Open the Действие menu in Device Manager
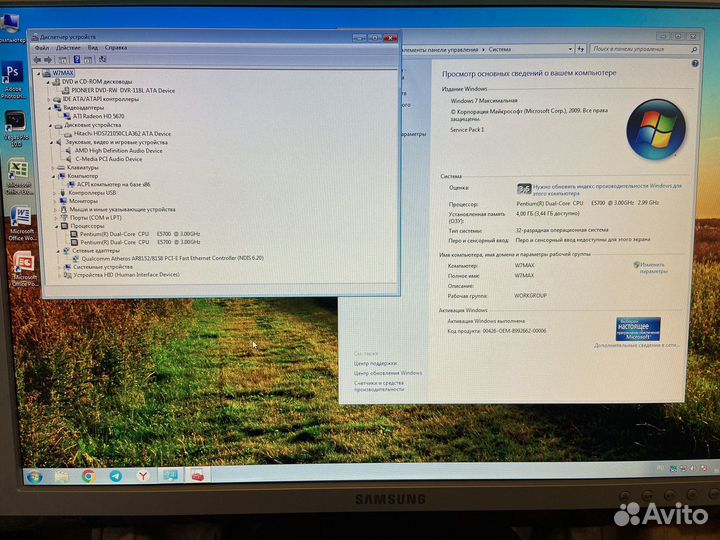 (x=68, y=48)
